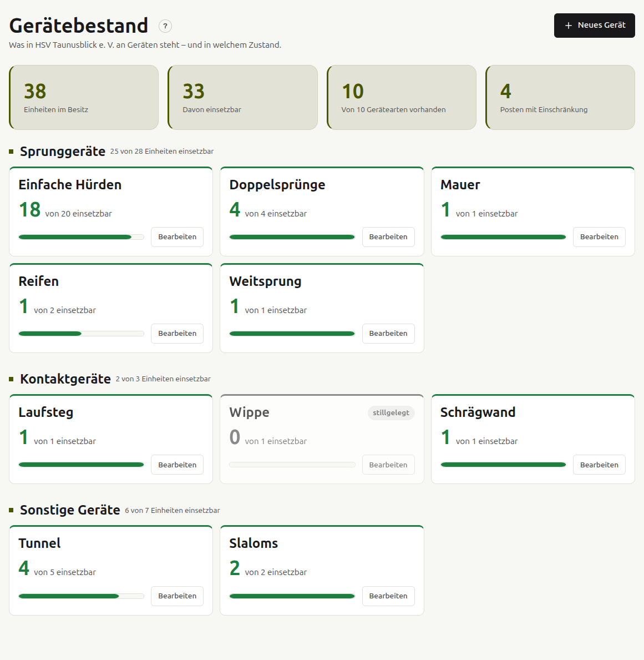Click the Reifen card title
The width and height of the screenshot is (644, 660).
point(39,281)
